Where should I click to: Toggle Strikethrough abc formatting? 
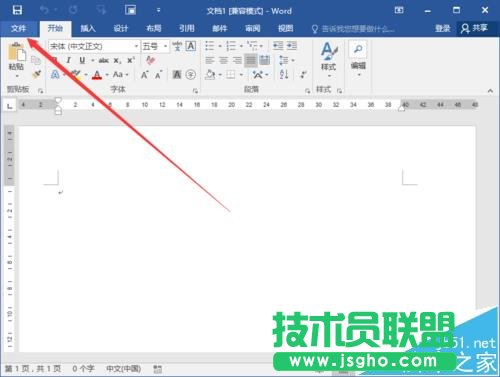pyautogui.click(x=104, y=60)
